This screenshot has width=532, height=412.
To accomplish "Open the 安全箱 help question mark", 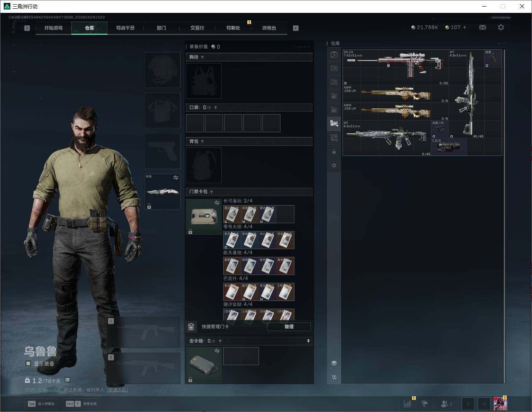I will [x=220, y=341].
